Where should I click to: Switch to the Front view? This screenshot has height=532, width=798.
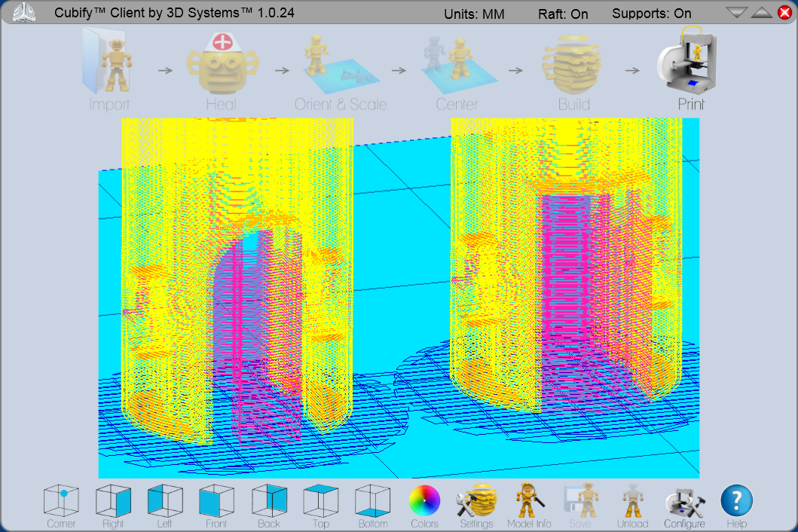216,501
